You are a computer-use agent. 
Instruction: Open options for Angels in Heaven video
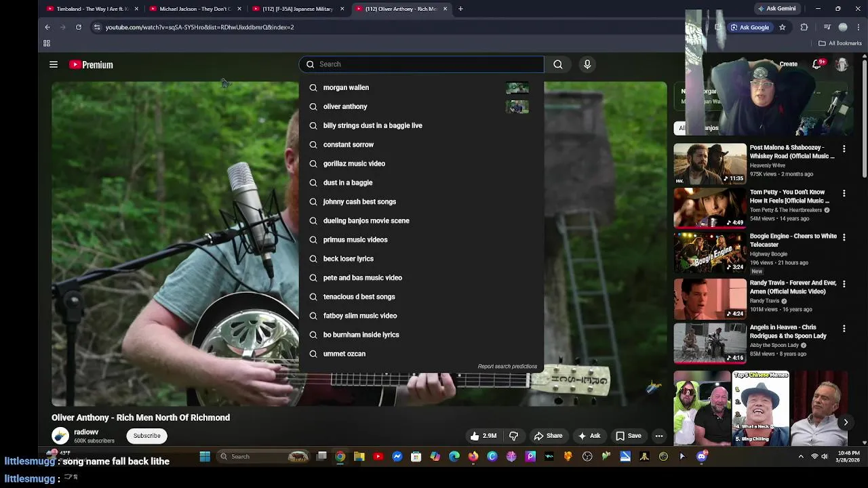844,328
